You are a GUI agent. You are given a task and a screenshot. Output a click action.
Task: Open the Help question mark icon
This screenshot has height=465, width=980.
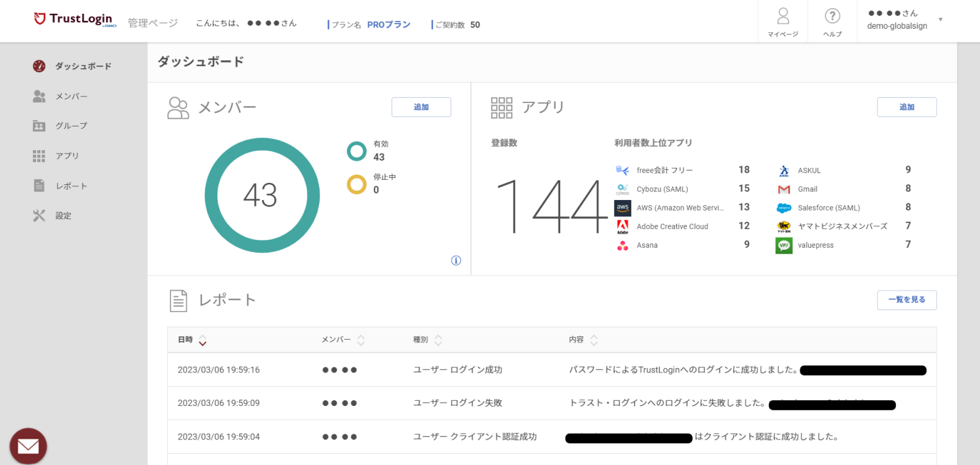click(832, 16)
